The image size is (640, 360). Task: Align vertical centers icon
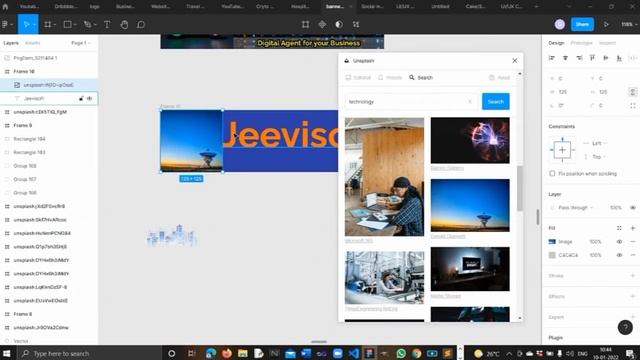tap(606, 58)
